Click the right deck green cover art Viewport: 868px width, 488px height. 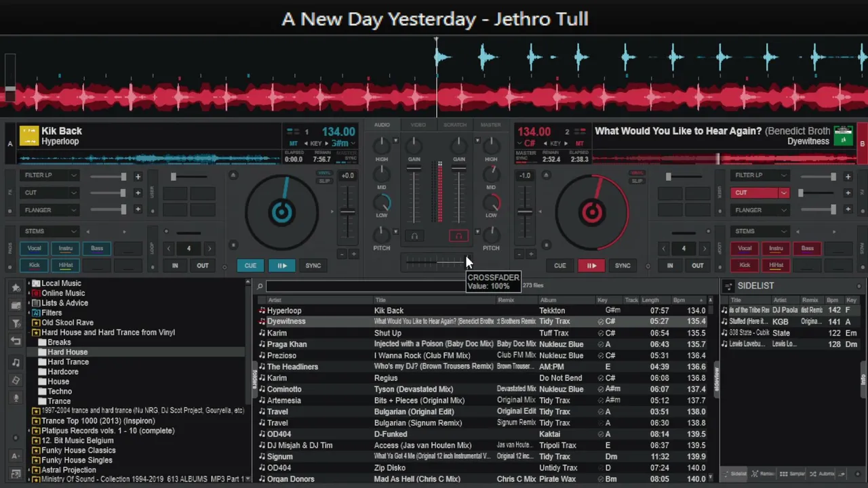844,136
